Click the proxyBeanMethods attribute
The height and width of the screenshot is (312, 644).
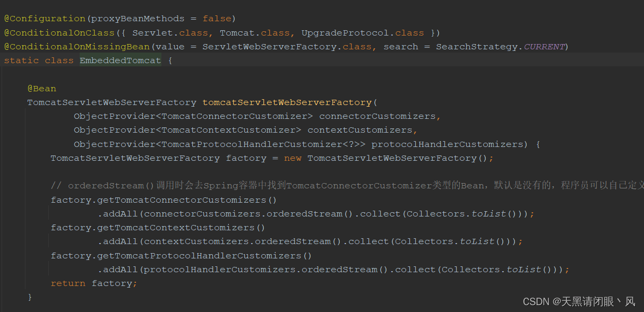pos(138,19)
